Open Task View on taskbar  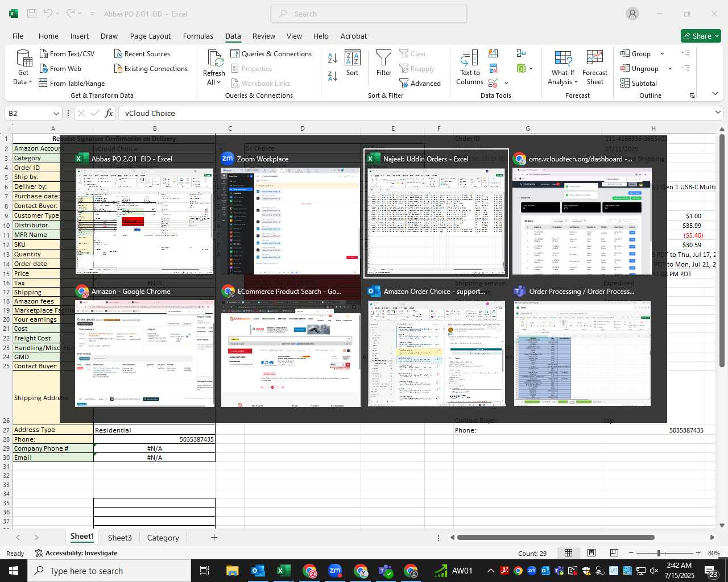point(205,571)
